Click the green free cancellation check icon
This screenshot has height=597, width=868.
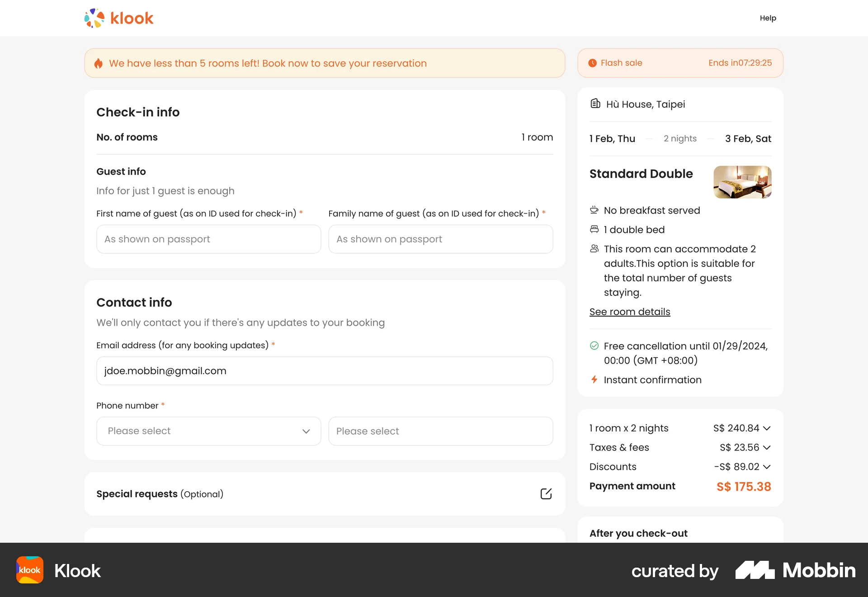(594, 346)
